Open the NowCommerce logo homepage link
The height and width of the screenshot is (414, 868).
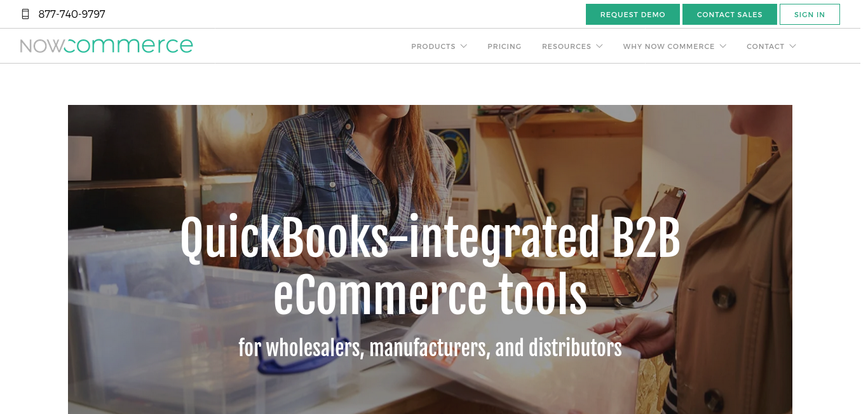[106, 45]
